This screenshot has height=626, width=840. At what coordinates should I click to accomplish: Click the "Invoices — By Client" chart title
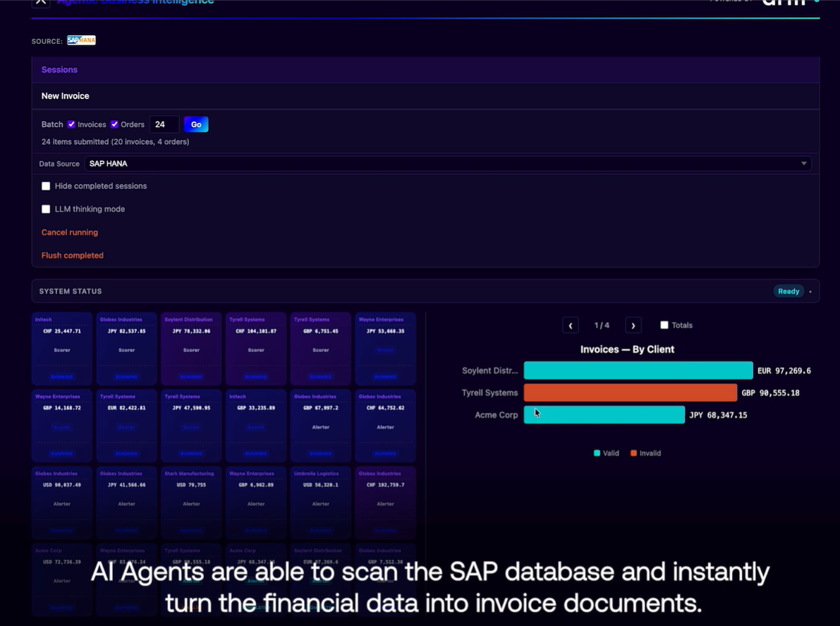click(627, 349)
